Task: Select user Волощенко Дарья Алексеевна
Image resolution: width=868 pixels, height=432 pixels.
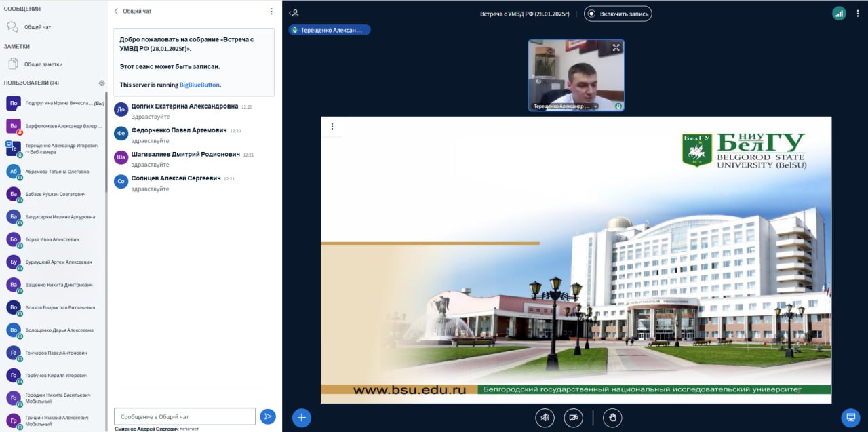Action: (x=54, y=330)
